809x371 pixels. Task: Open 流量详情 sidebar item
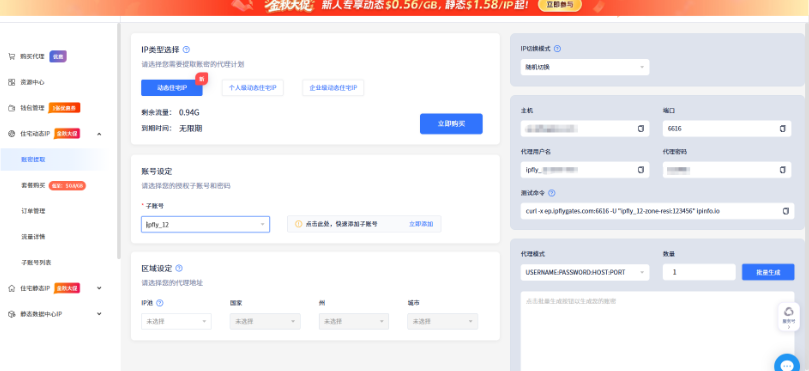pos(33,237)
